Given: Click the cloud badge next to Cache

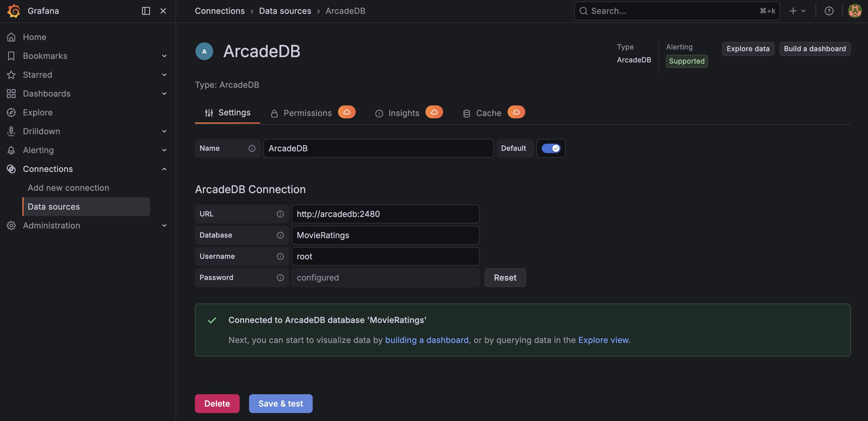Looking at the screenshot, I should [x=516, y=112].
